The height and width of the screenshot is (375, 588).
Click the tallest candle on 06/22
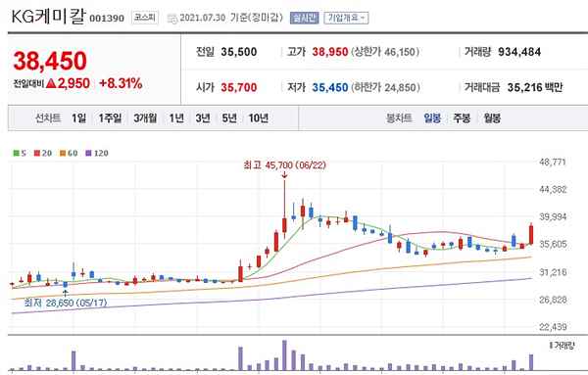point(284,210)
